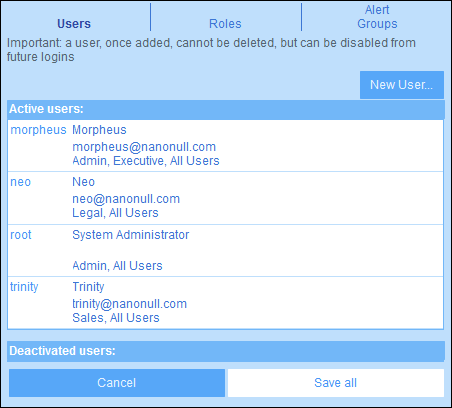Click the Deactivated users section header
The width and height of the screenshot is (452, 408).
point(226,351)
